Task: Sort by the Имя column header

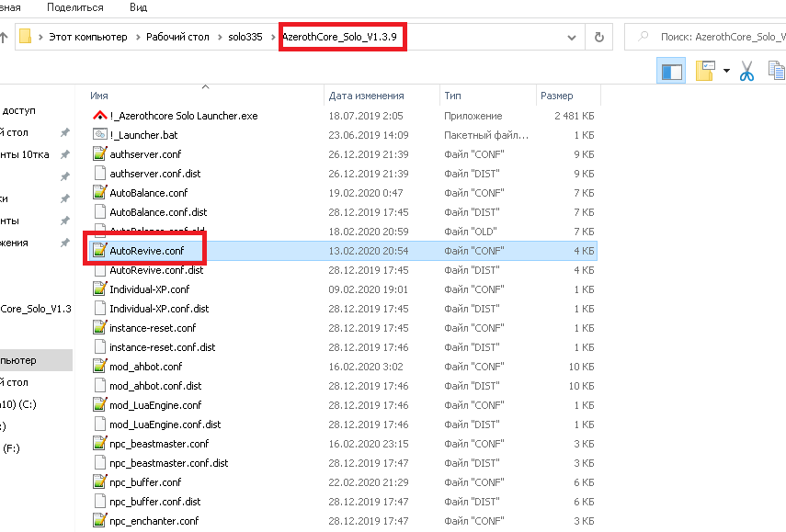Action: (x=99, y=96)
